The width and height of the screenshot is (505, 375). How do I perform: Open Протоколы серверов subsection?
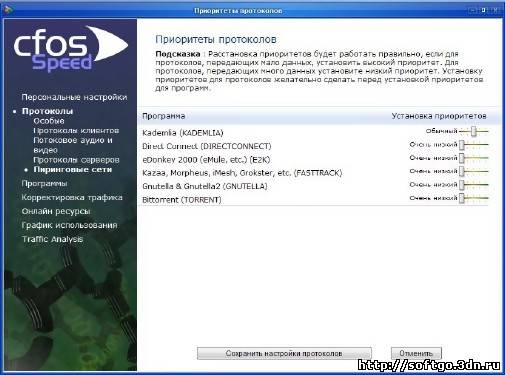click(x=76, y=160)
